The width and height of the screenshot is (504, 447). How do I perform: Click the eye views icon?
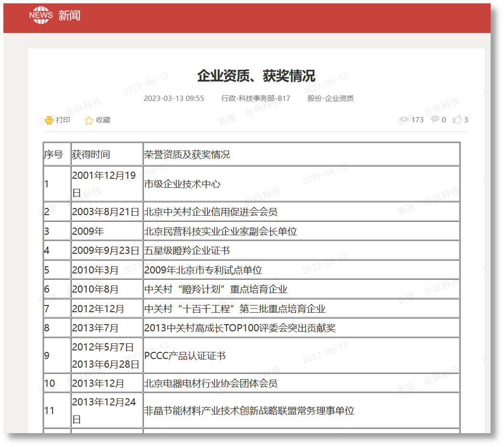404,120
